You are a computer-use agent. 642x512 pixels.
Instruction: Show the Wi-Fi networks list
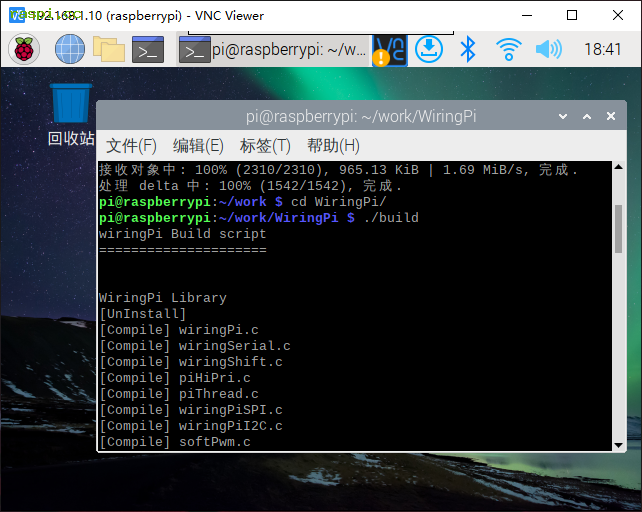509,49
